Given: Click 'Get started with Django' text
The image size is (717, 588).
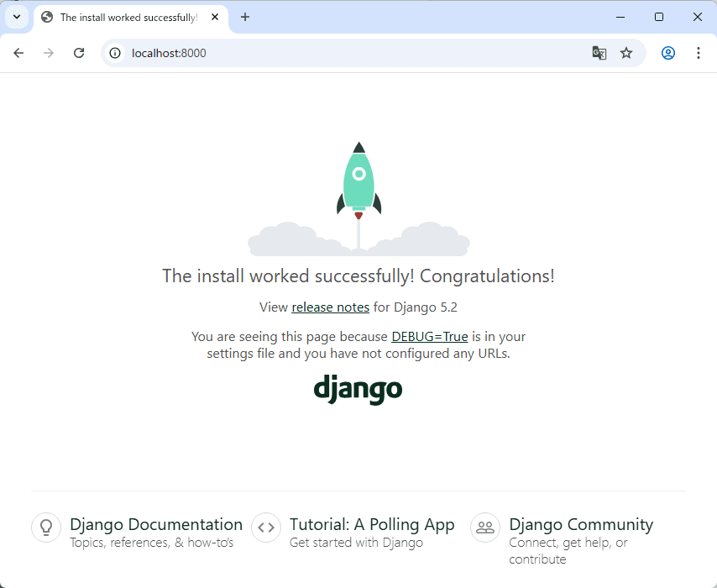Looking at the screenshot, I should (356, 543).
